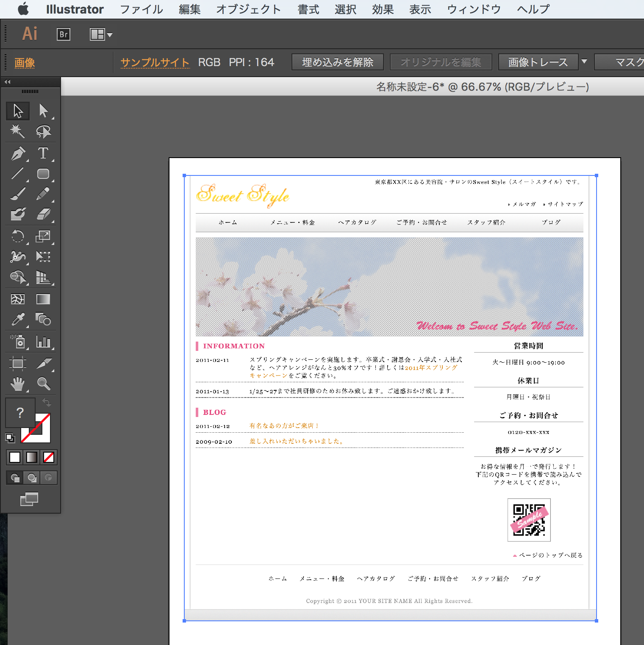Open the Apple menu
The width and height of the screenshot is (644, 645).
(x=23, y=9)
